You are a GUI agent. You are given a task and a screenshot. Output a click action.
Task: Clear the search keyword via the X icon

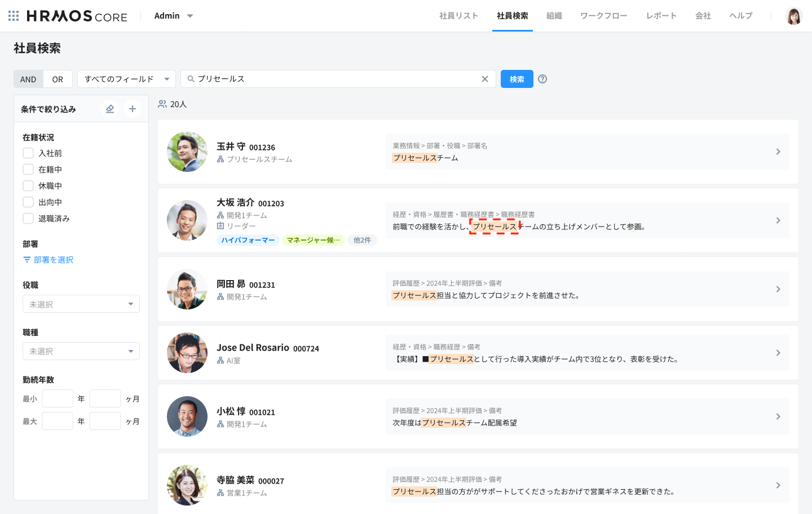[x=485, y=79]
